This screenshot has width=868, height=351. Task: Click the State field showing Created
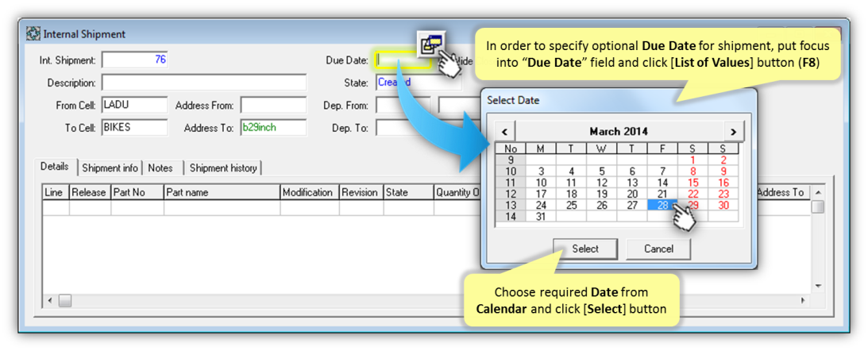[x=418, y=83]
